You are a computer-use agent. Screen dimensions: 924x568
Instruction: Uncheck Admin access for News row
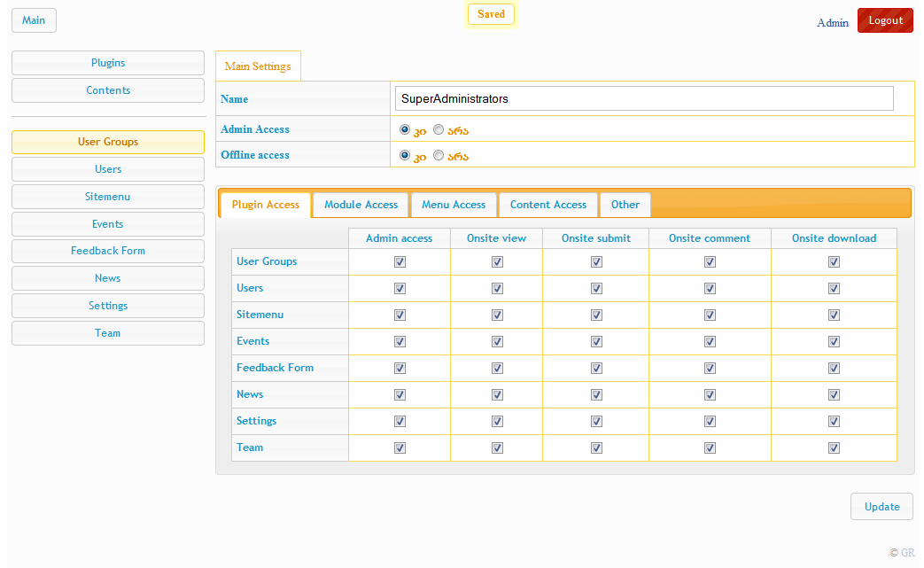400,395
